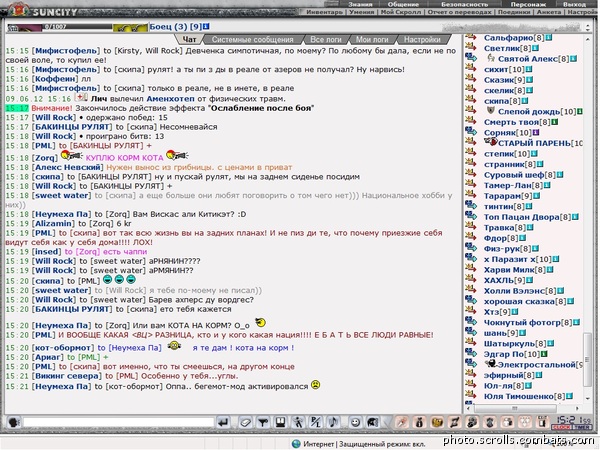Open info icon for player Сальфарио

point(548,38)
